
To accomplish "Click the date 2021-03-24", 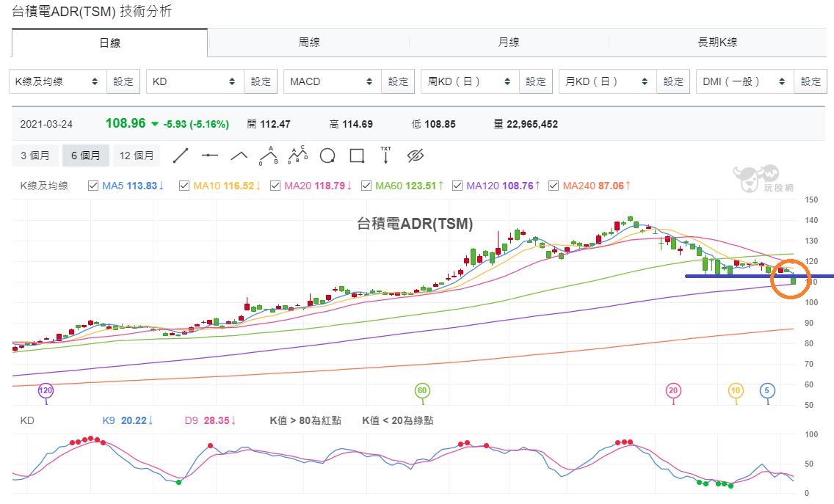I will tap(46, 125).
